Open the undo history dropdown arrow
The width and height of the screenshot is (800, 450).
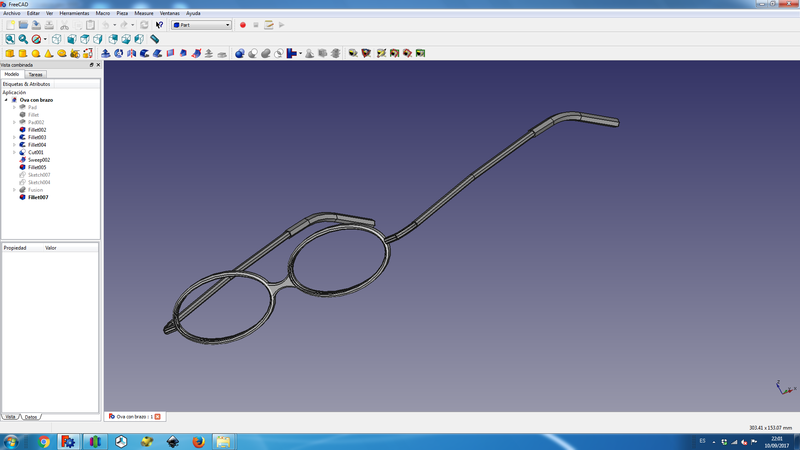point(114,25)
